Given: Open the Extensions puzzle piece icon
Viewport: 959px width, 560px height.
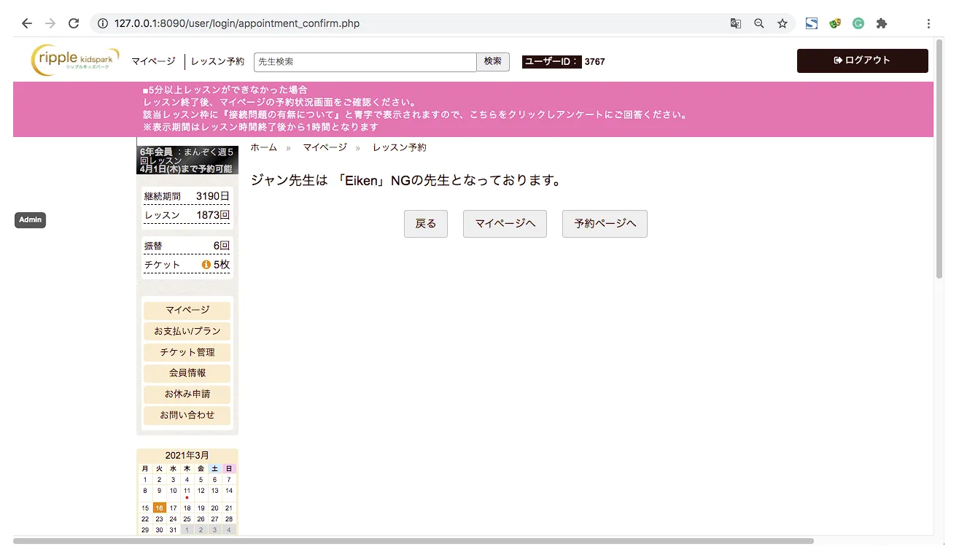Looking at the screenshot, I should tap(882, 23).
